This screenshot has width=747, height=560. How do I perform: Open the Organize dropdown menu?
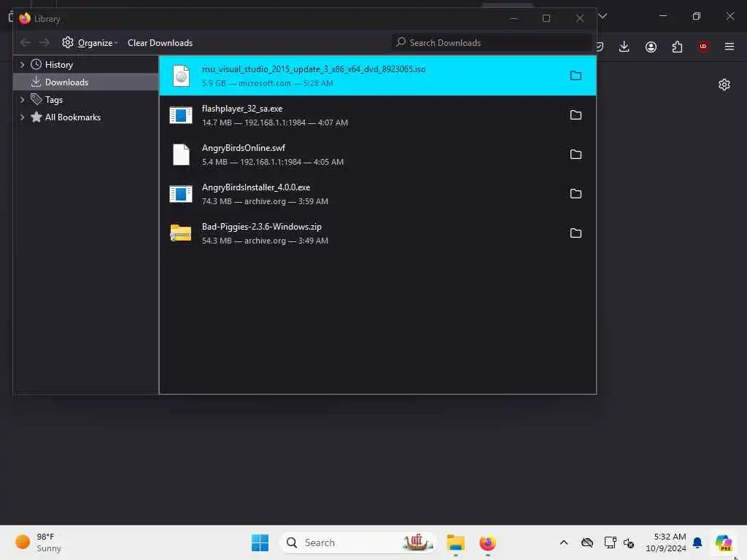[x=90, y=43]
